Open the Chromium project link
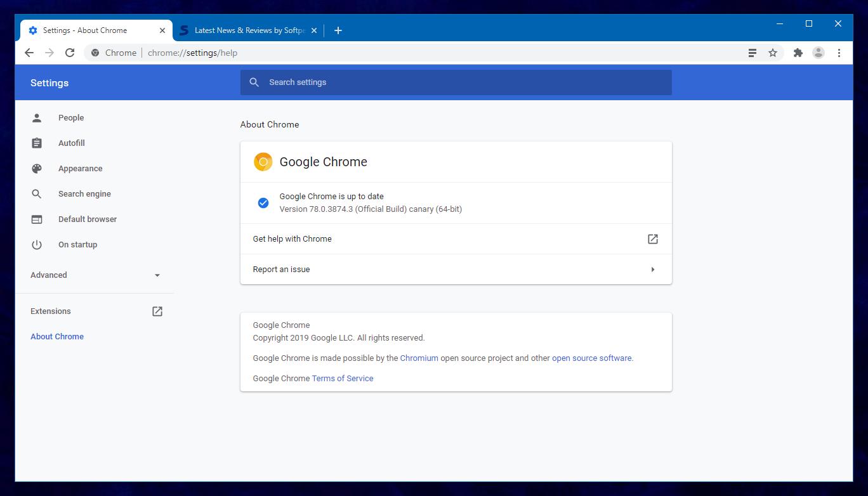 coord(419,358)
